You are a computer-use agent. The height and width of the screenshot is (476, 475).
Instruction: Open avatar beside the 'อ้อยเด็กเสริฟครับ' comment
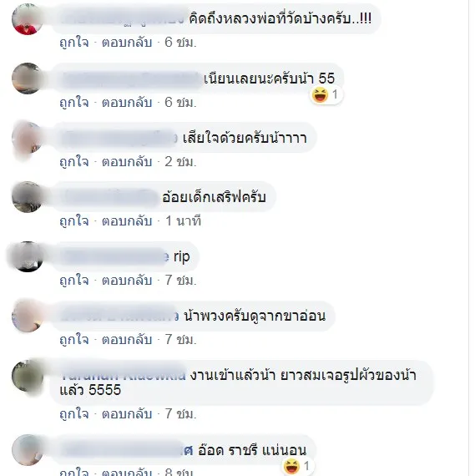click(x=27, y=197)
